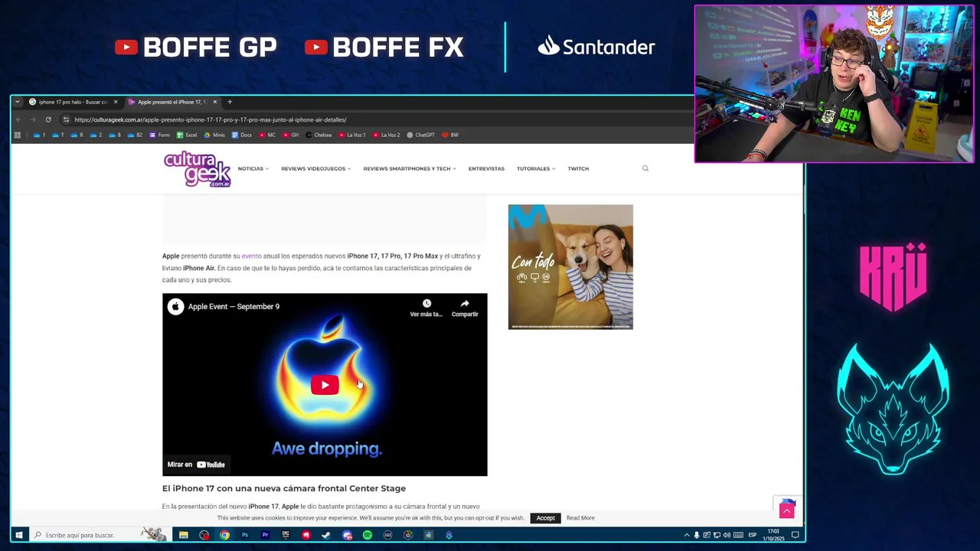The image size is (980, 551).
Task: Open the tab search dropdown arrow
Action: [18, 102]
